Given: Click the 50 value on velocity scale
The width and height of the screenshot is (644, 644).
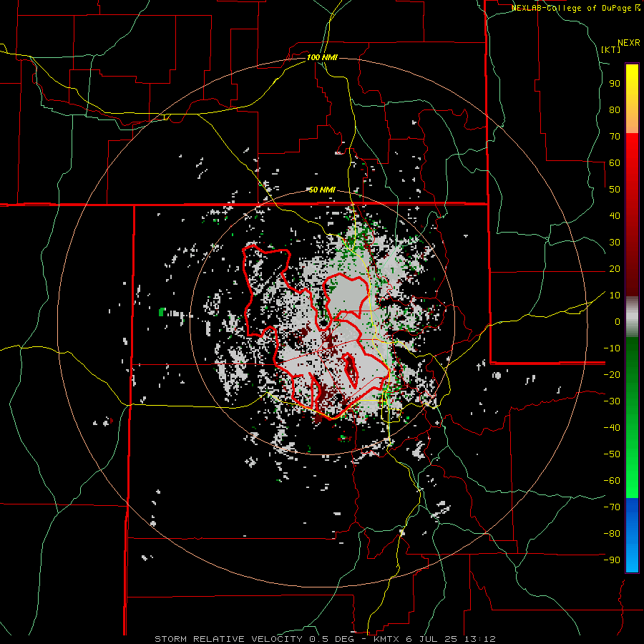Looking at the screenshot, I should tap(615, 190).
